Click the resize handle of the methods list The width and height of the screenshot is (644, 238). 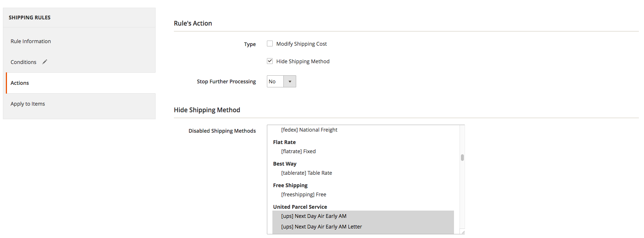tap(463, 232)
